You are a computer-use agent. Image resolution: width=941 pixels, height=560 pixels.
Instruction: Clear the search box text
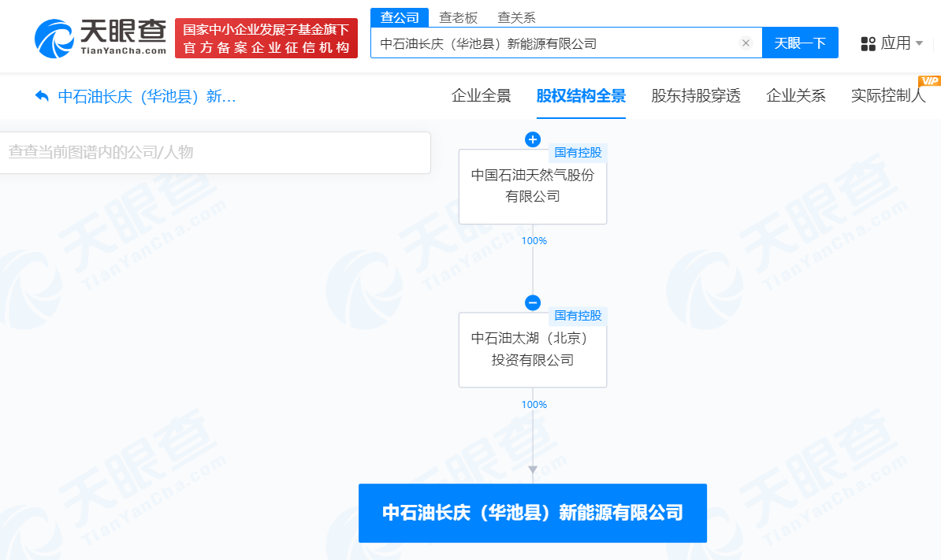tap(746, 43)
